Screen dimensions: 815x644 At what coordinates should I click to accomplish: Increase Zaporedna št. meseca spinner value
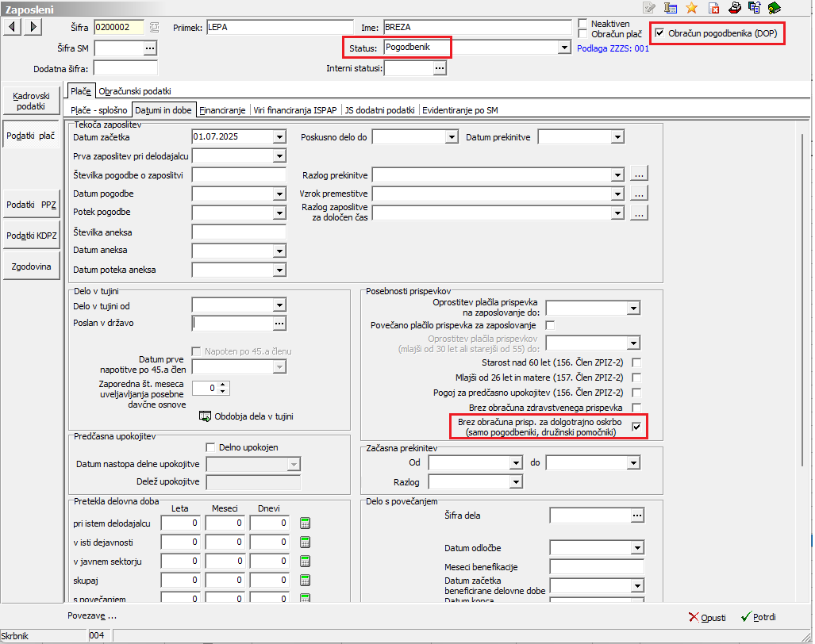point(223,385)
